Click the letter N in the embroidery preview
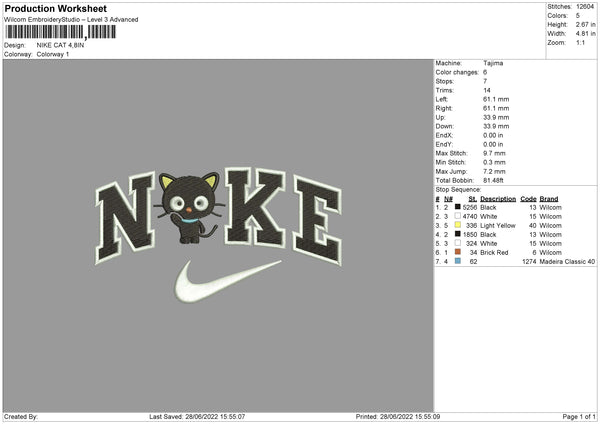600x424 pixels. click(x=125, y=218)
